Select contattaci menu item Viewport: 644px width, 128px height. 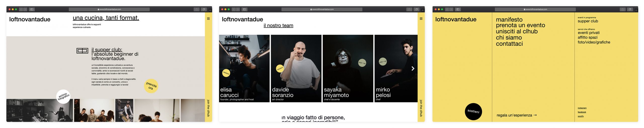(509, 44)
